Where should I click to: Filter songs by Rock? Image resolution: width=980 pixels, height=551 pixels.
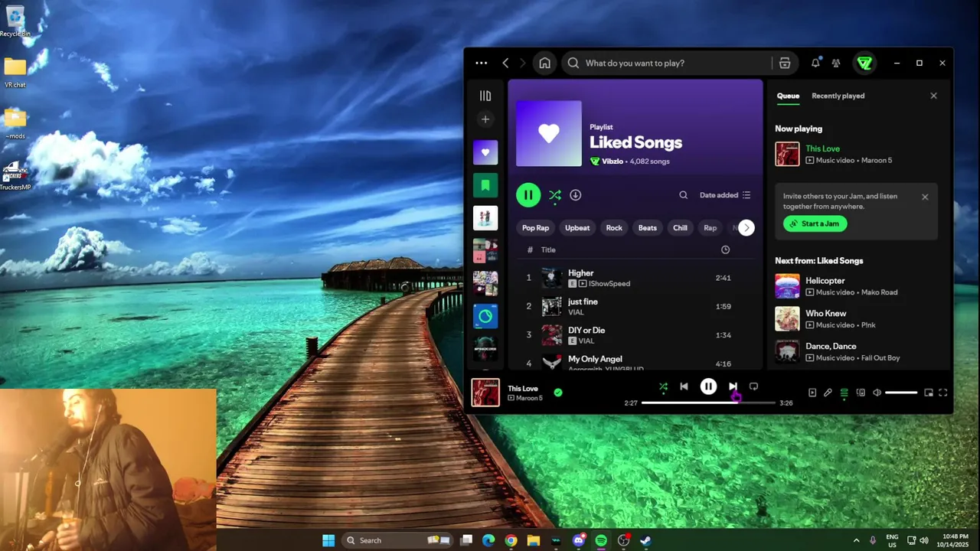pos(614,228)
